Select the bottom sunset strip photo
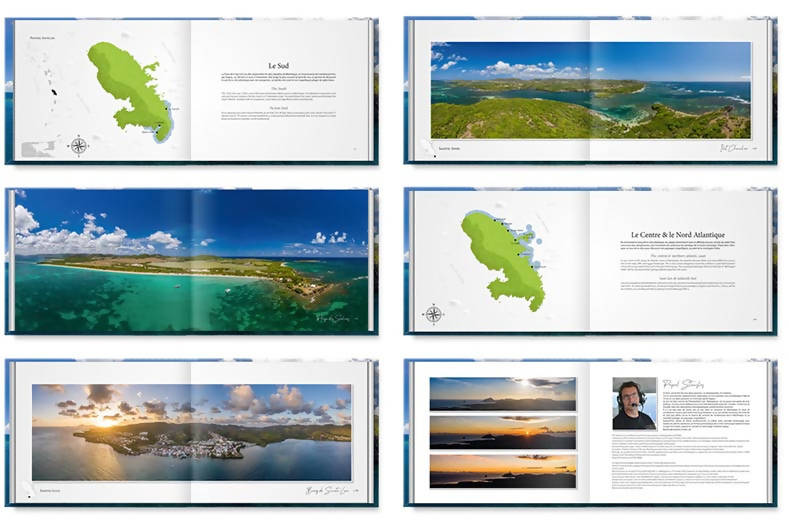Screen dimensions: 789x524 502,470
